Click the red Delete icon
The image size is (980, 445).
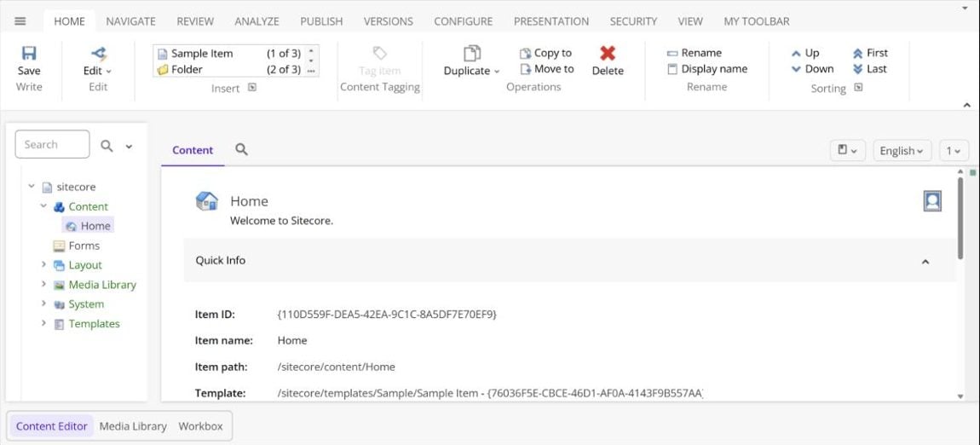click(x=608, y=53)
